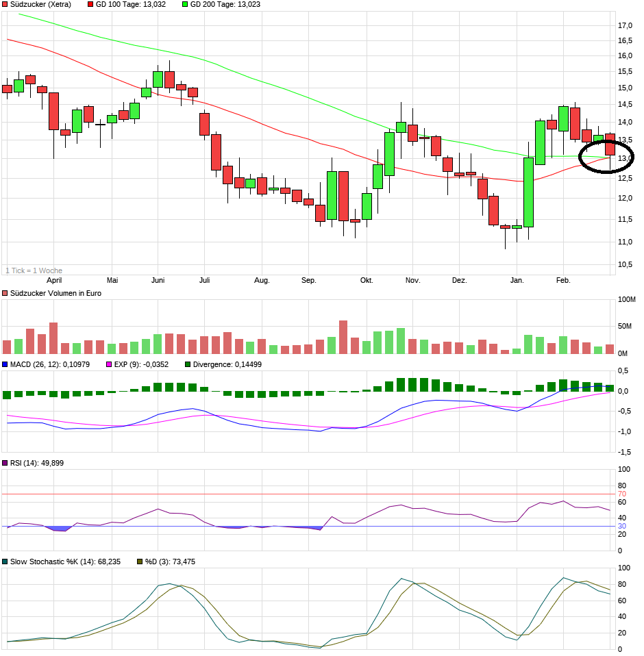The width and height of the screenshot is (644, 656).
Task: Click the 'Nov.' month label on the axis
Action: 412,280
